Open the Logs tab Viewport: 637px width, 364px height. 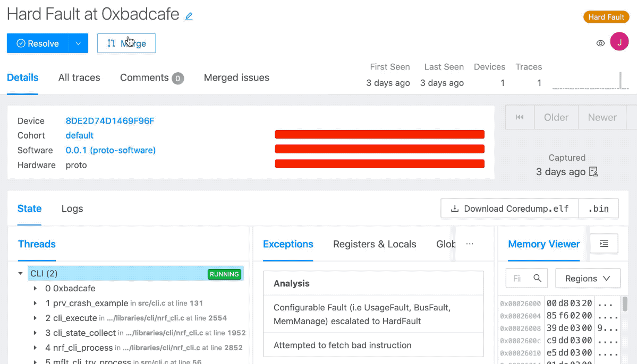pyautogui.click(x=72, y=209)
